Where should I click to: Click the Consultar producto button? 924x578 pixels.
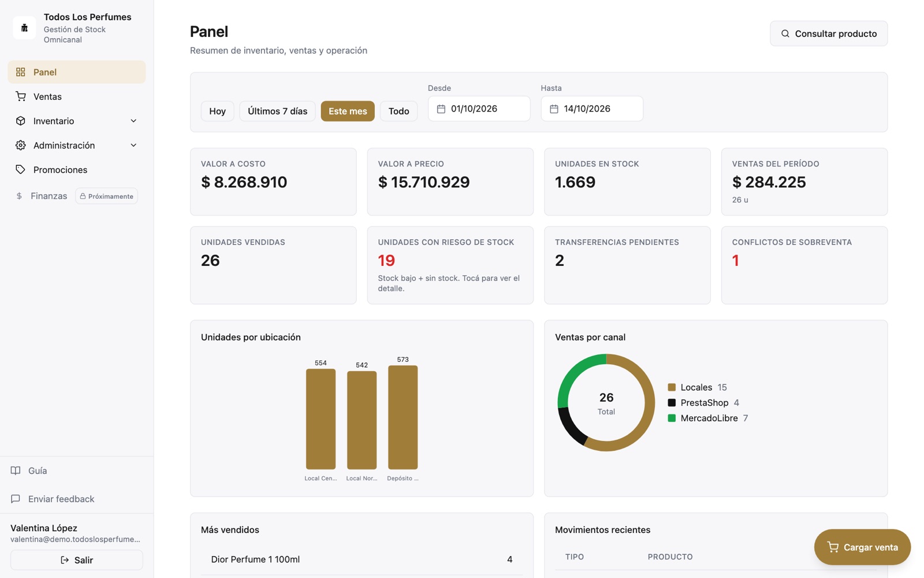point(829,34)
